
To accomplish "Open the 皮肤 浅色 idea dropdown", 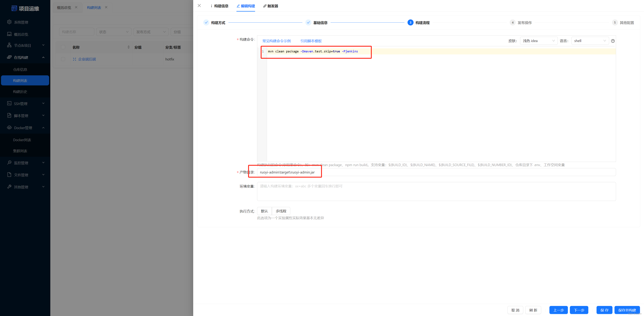I will [539, 41].
